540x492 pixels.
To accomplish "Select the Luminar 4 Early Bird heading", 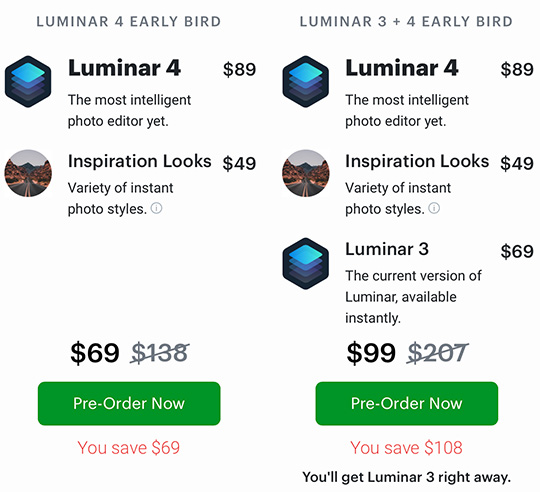I will [x=128, y=22].
